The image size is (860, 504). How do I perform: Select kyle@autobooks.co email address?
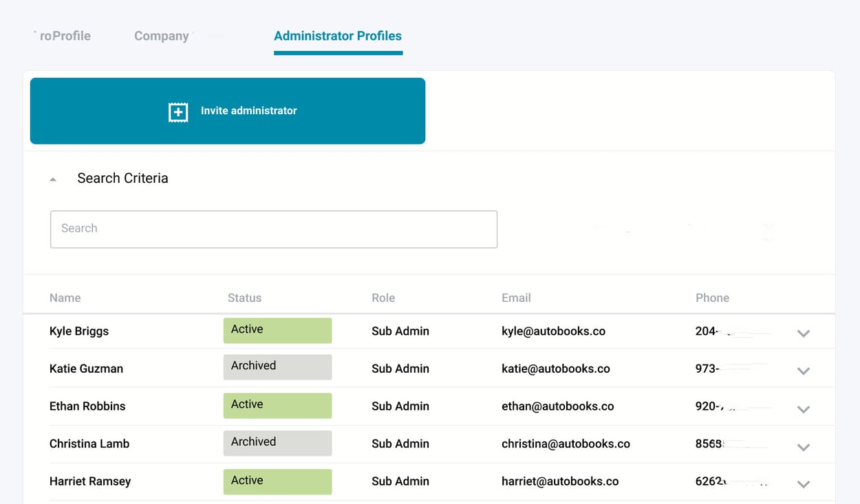(553, 331)
